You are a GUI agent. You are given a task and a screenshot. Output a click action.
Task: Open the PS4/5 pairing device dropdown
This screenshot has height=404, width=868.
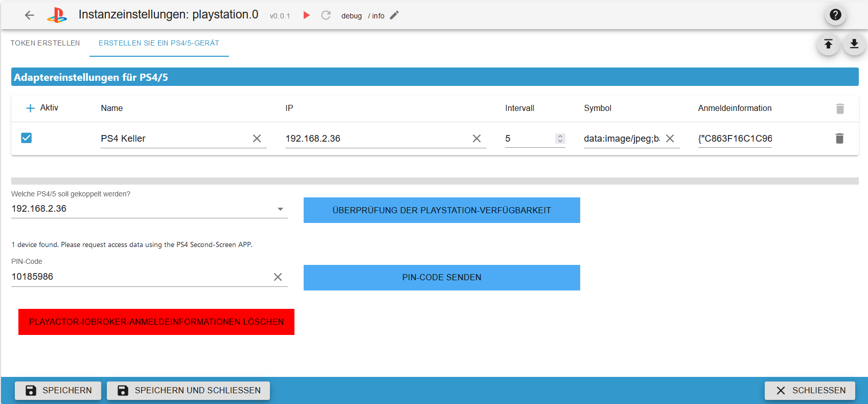pos(149,209)
